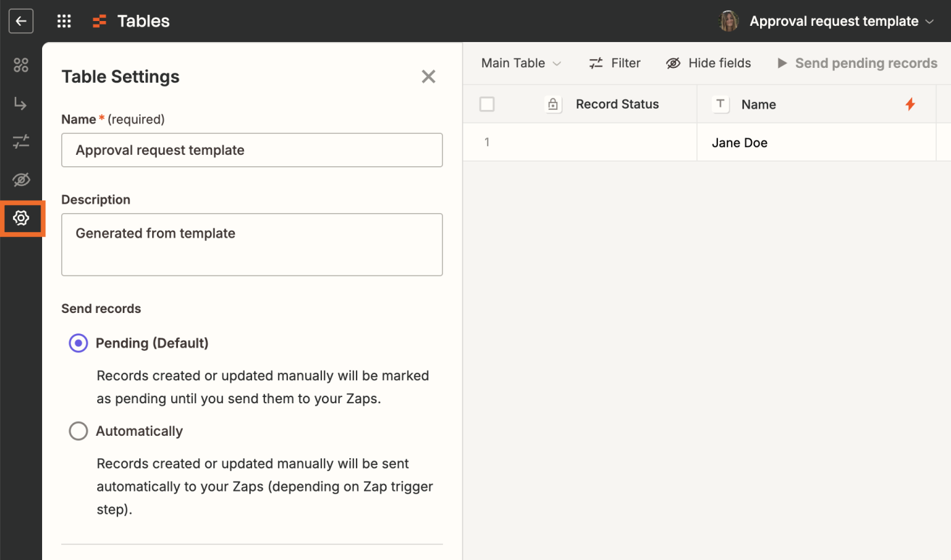The image size is (951, 560).
Task: Click the Zapier Tables logo icon
Action: pyautogui.click(x=100, y=21)
